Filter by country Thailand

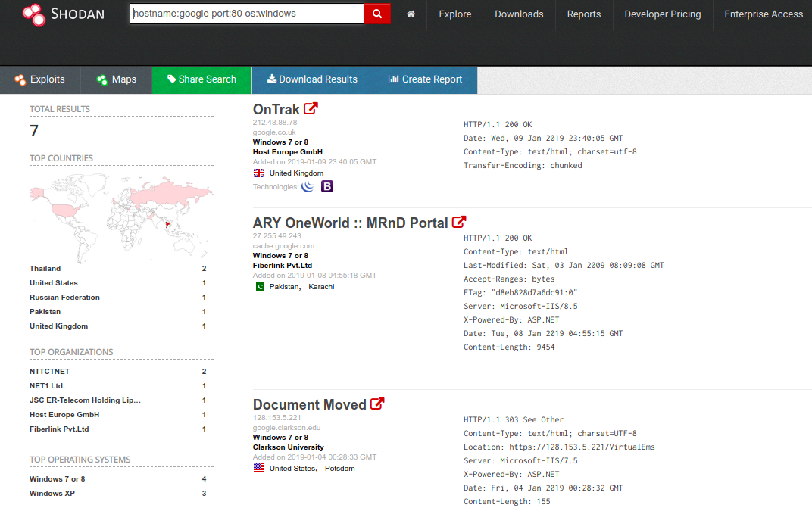coord(45,268)
